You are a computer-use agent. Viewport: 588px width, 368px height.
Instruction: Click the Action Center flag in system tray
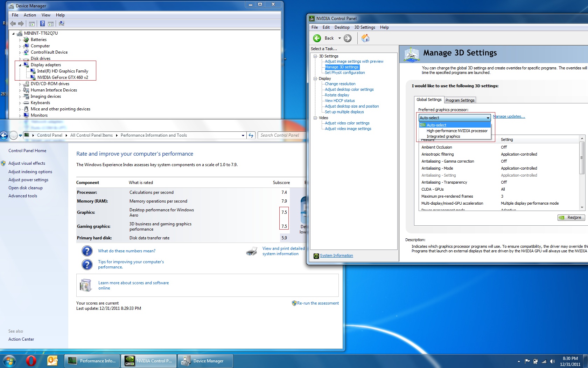(x=527, y=361)
